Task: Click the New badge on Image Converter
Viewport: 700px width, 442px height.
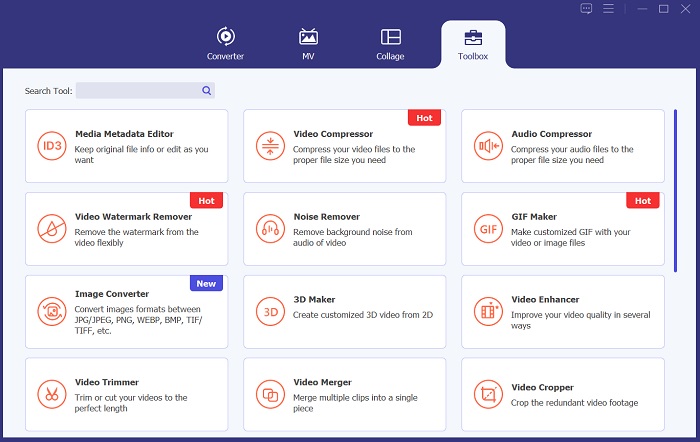Action: (206, 284)
